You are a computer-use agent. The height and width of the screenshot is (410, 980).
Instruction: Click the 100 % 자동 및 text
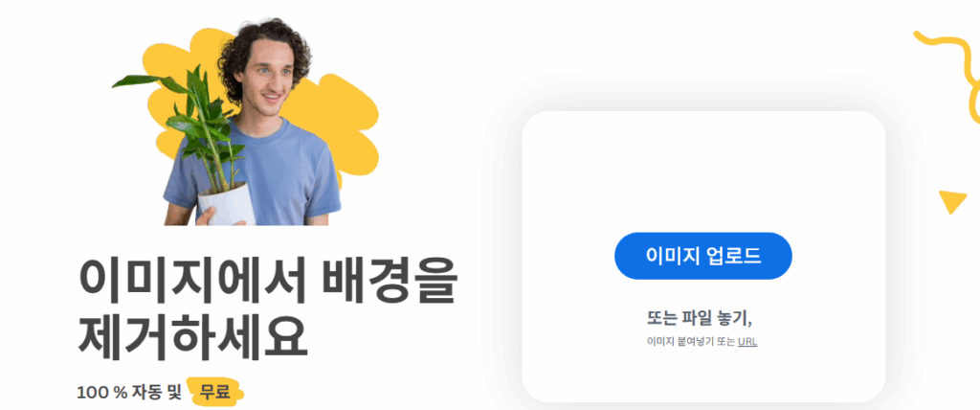[x=129, y=393]
